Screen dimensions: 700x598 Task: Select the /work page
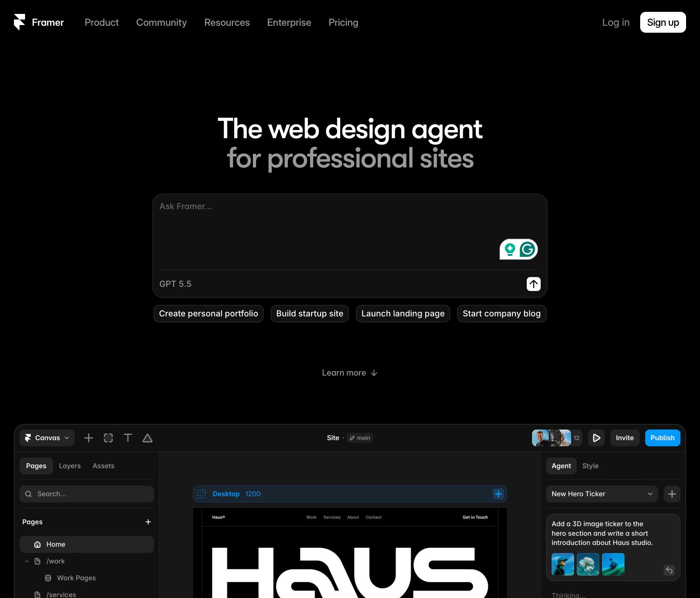(56, 561)
